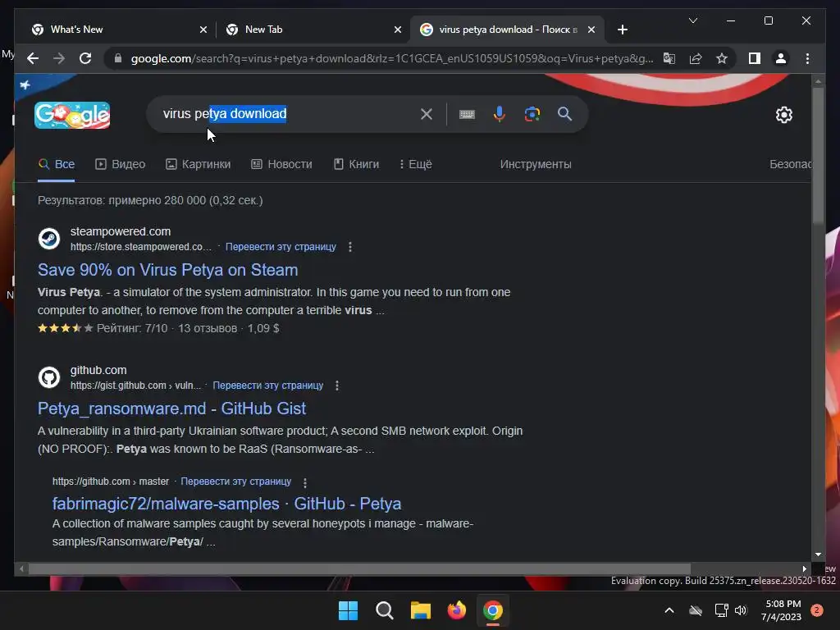This screenshot has width=840, height=630.
Task: Click the github.com site favicon
Action: coord(49,377)
